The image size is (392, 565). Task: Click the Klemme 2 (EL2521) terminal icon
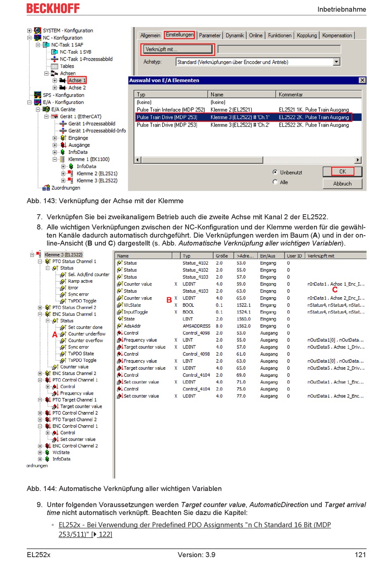point(71,173)
